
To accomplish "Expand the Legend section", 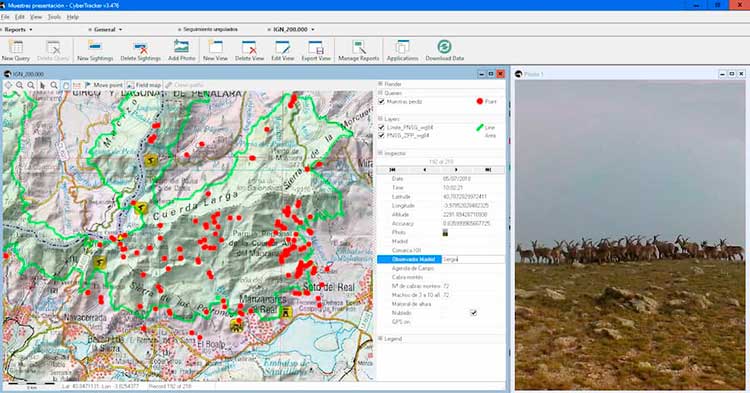I will pyautogui.click(x=380, y=339).
